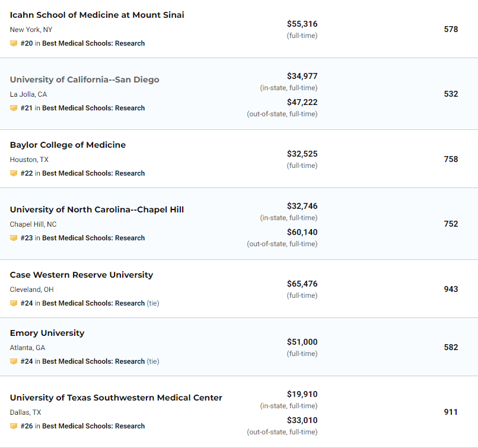Click the Dallas, TX location
The width and height of the screenshot is (478, 448).
tap(26, 412)
